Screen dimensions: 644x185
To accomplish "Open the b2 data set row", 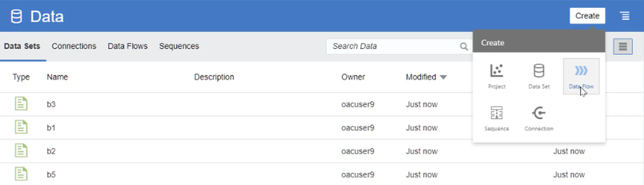I will pos(51,151).
